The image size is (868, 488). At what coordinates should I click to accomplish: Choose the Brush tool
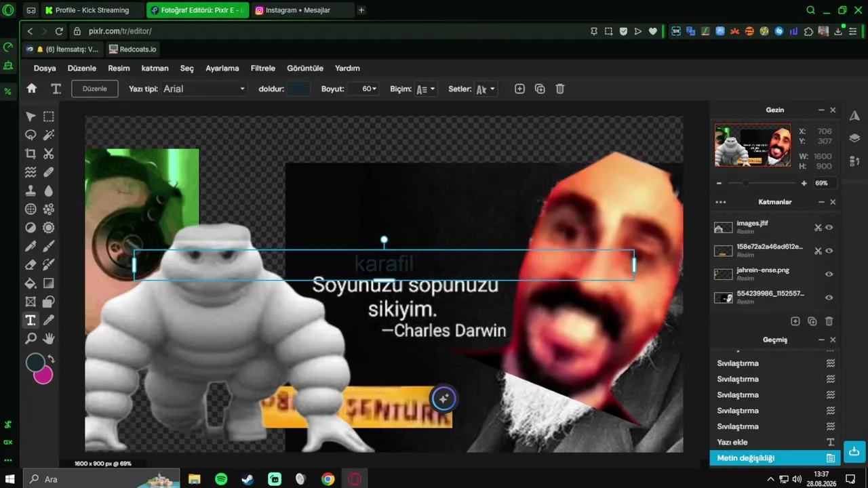pyautogui.click(x=49, y=246)
